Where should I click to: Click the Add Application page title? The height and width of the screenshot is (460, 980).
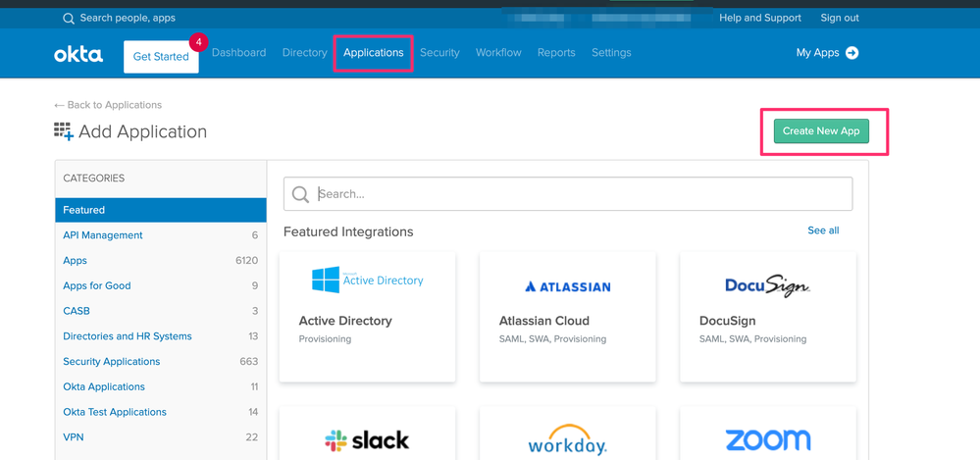click(x=142, y=131)
